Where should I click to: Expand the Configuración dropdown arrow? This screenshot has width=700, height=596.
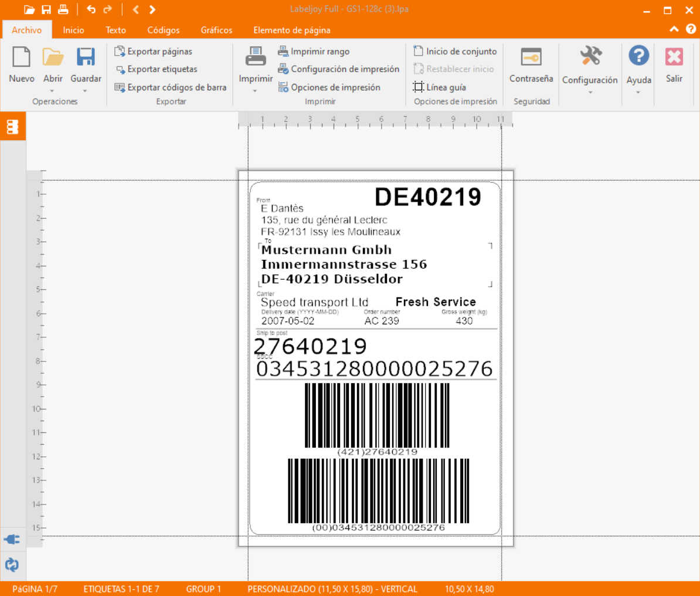coord(590,92)
